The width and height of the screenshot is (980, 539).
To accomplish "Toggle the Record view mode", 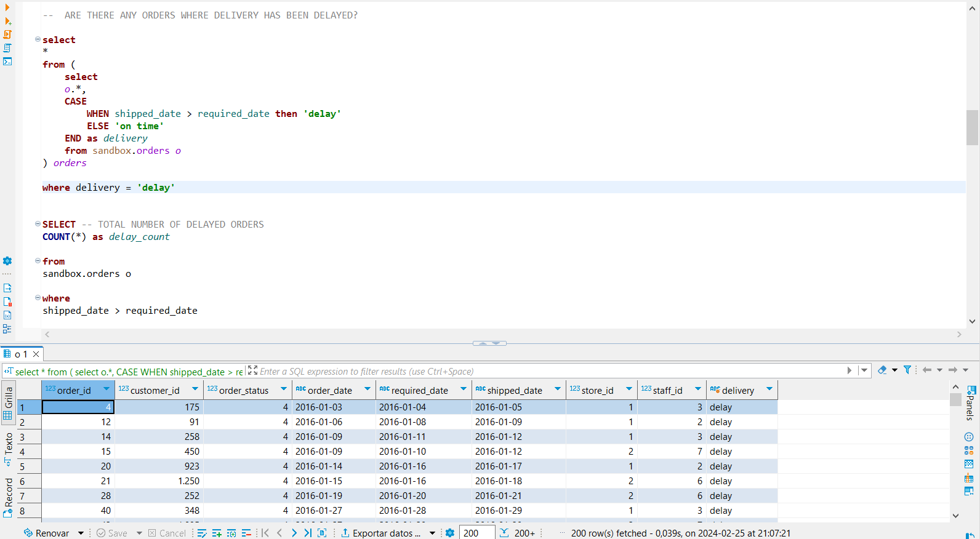I will pyautogui.click(x=8, y=497).
